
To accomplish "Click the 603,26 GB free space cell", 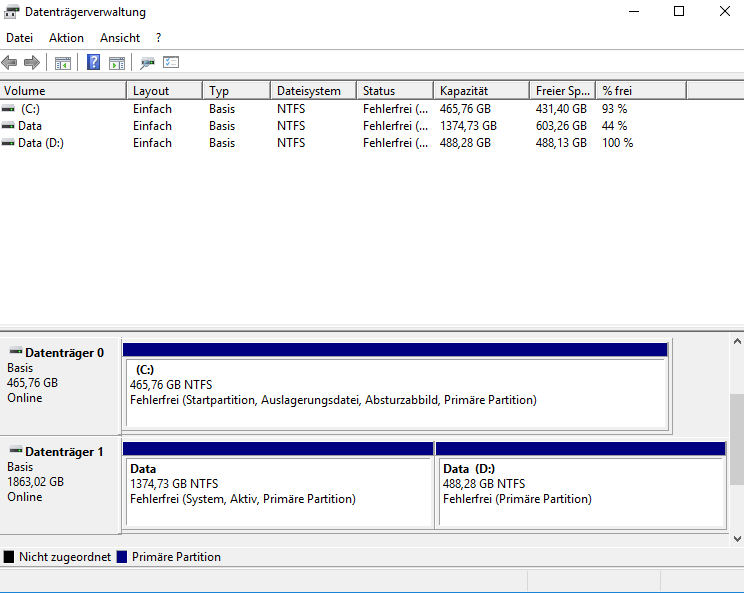I will [x=561, y=126].
